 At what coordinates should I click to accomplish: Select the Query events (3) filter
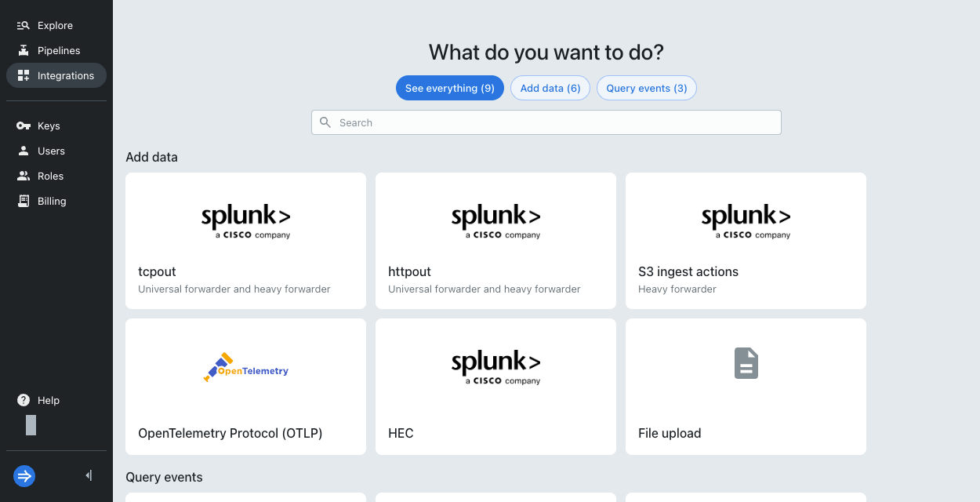(647, 88)
